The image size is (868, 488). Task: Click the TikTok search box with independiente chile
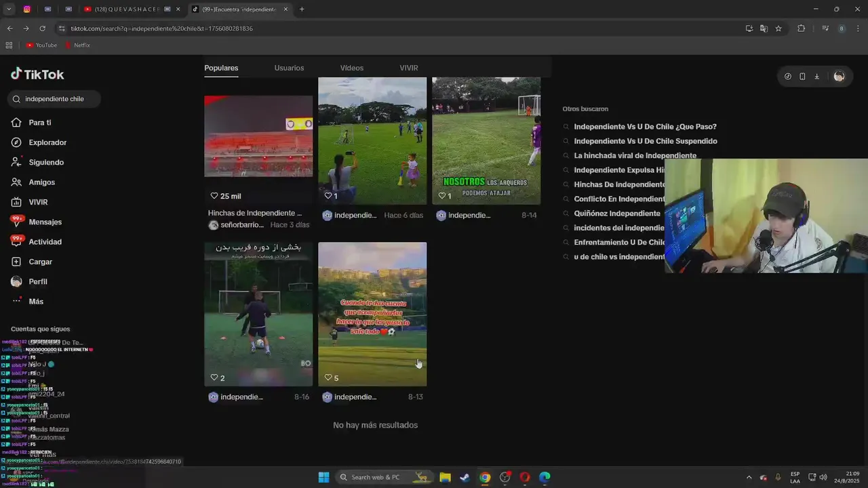click(x=54, y=99)
